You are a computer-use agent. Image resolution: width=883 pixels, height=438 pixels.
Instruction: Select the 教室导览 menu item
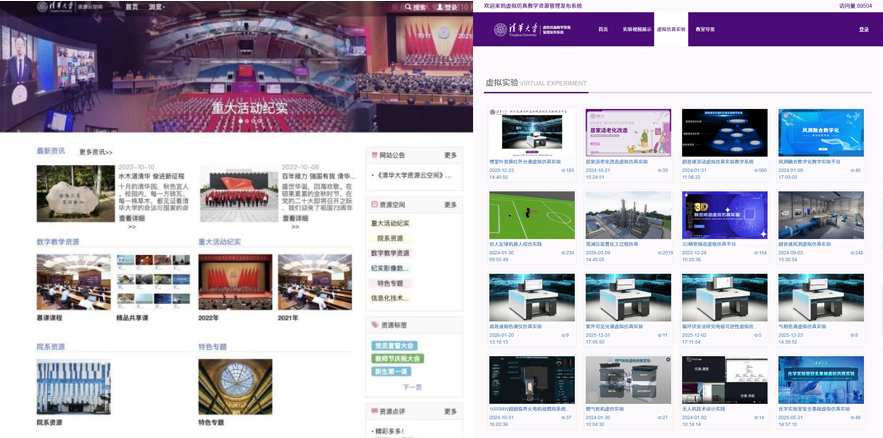pyautogui.click(x=705, y=30)
